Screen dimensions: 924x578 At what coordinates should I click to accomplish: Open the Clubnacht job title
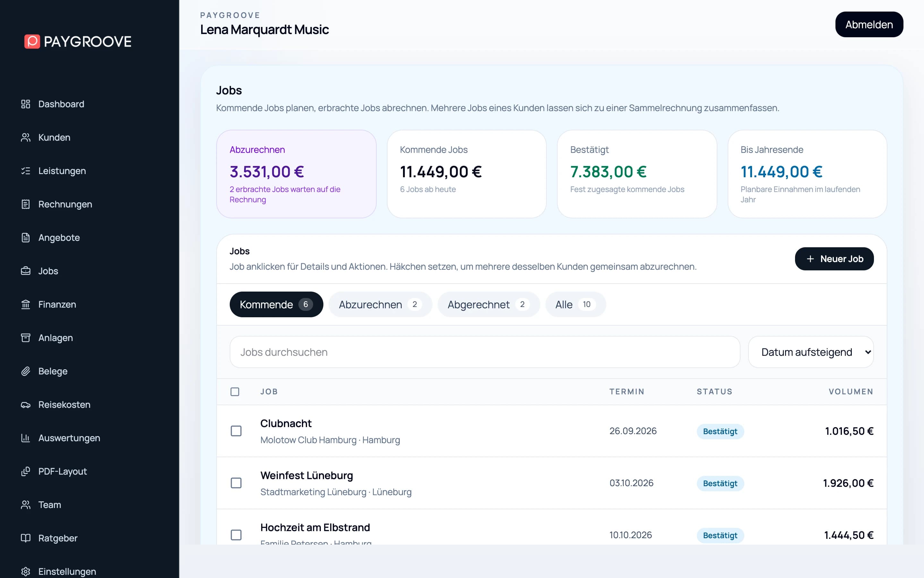click(286, 423)
